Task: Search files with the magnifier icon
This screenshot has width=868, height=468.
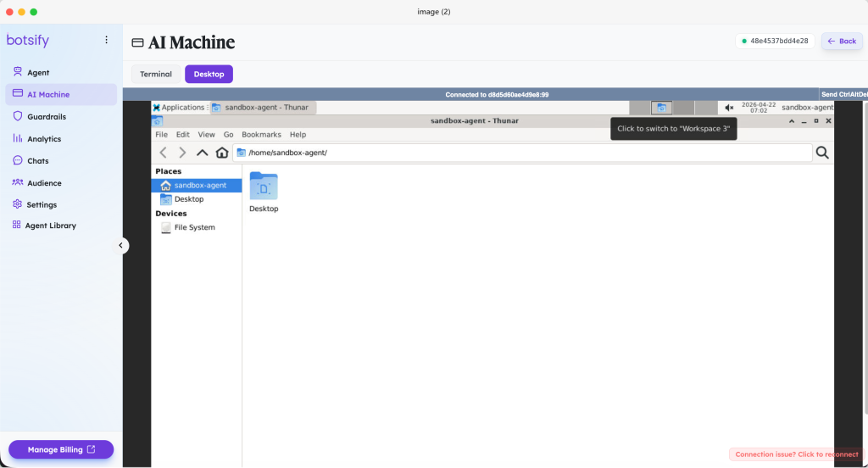Action: pyautogui.click(x=822, y=153)
